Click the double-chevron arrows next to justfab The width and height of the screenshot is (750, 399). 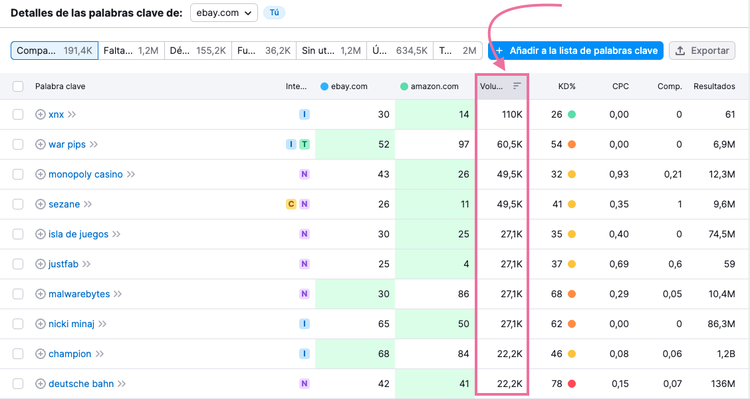pyautogui.click(x=86, y=264)
